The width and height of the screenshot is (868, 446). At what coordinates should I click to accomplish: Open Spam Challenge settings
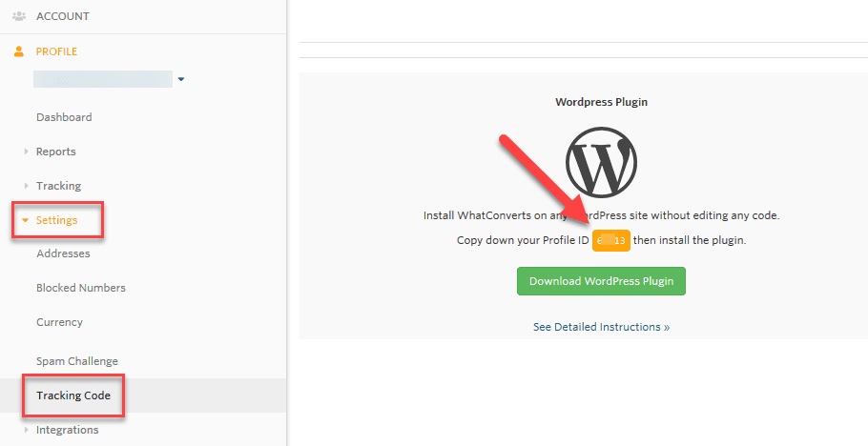tap(77, 361)
